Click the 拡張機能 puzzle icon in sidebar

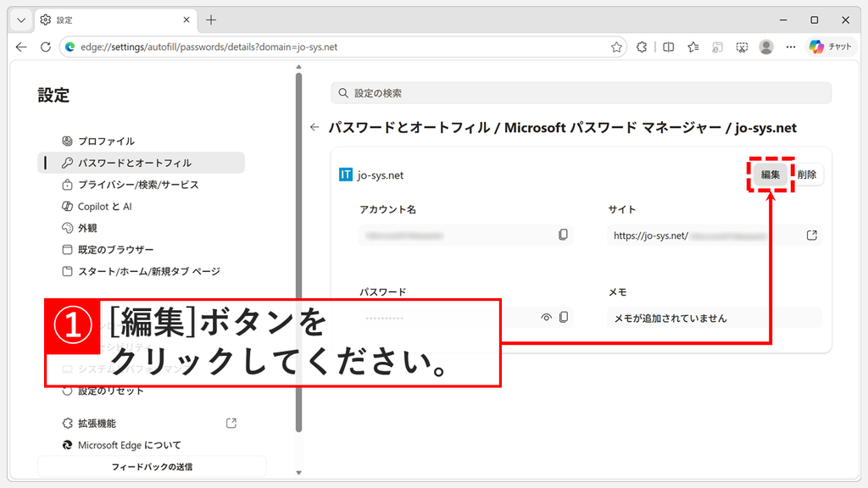point(67,424)
